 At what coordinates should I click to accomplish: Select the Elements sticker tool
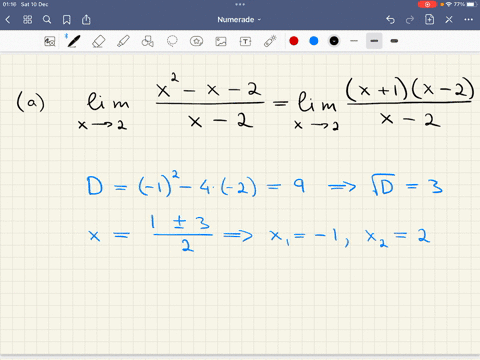pos(196,41)
